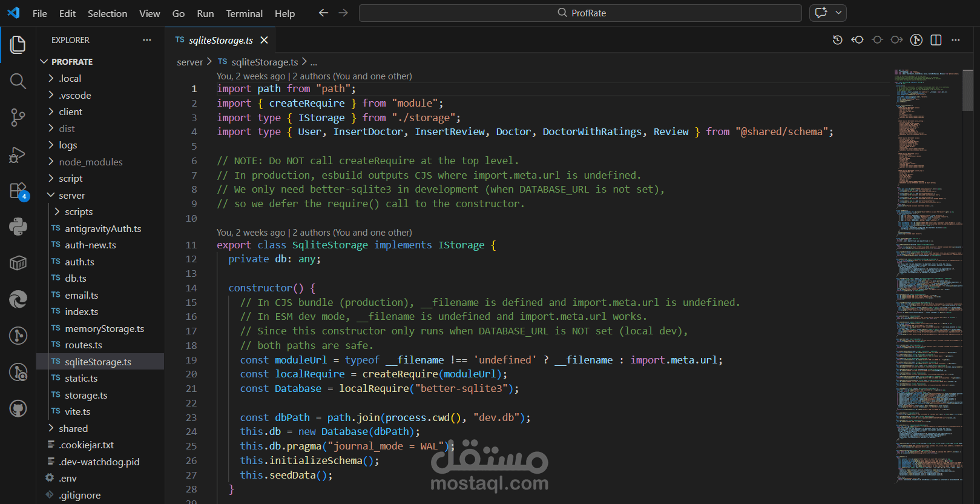Open changes with next revision
The height and width of the screenshot is (504, 980).
(x=897, y=40)
